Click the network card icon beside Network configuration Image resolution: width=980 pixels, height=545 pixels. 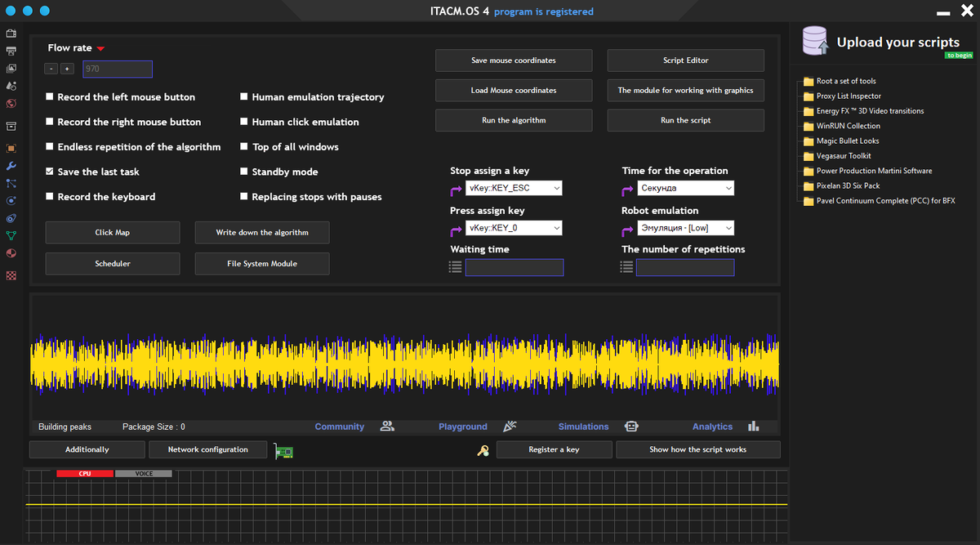point(283,451)
